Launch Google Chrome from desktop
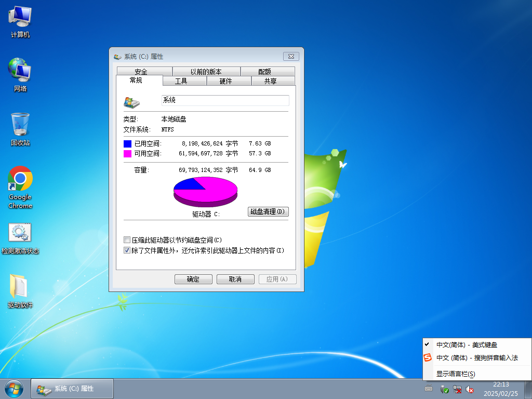The height and width of the screenshot is (399, 532). click(20, 187)
